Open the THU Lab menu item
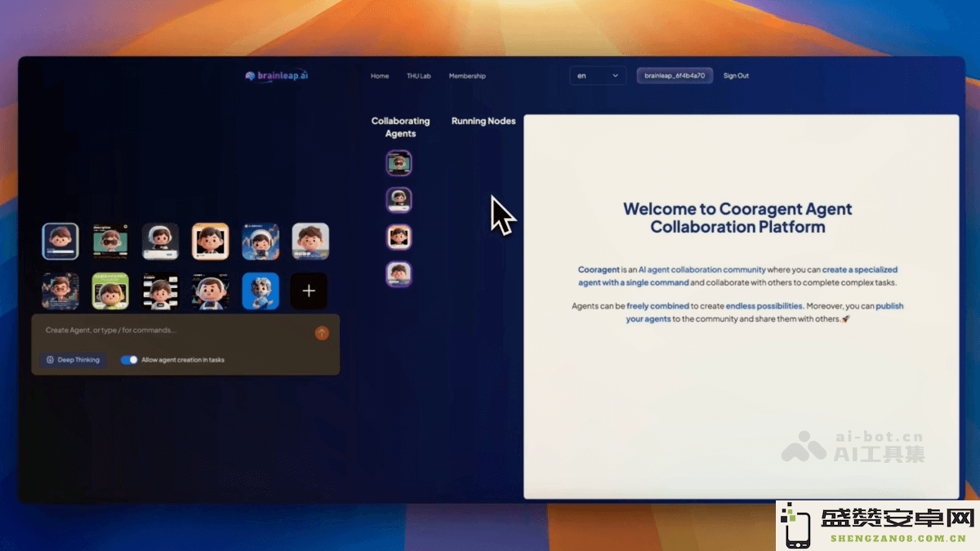 pos(419,76)
